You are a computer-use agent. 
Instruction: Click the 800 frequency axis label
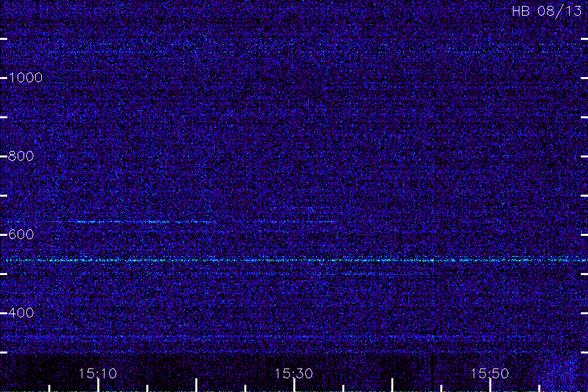[21, 156]
